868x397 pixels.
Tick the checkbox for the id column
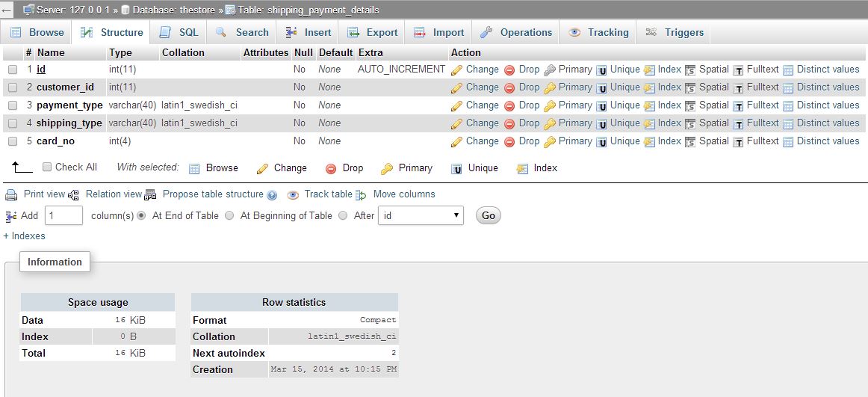tap(13, 70)
